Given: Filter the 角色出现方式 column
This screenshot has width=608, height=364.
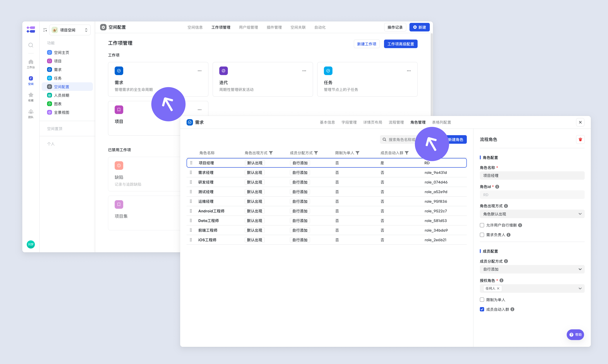Looking at the screenshot, I should [x=271, y=153].
